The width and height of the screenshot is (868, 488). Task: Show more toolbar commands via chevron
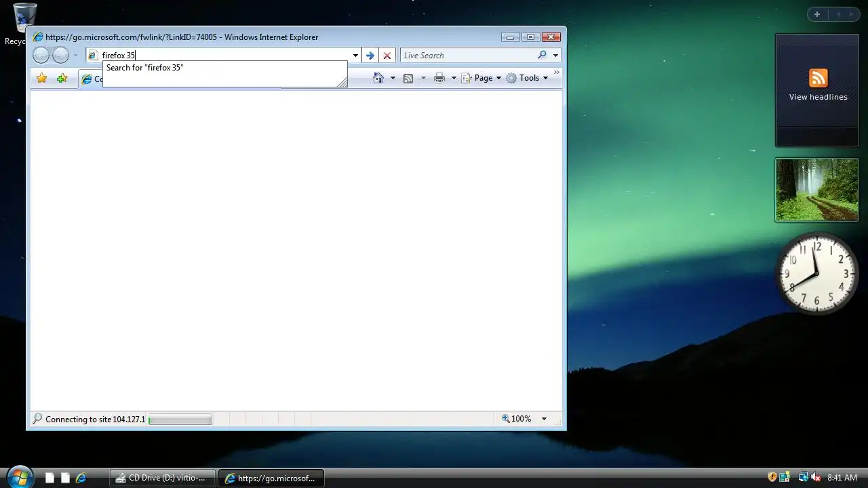coord(557,72)
